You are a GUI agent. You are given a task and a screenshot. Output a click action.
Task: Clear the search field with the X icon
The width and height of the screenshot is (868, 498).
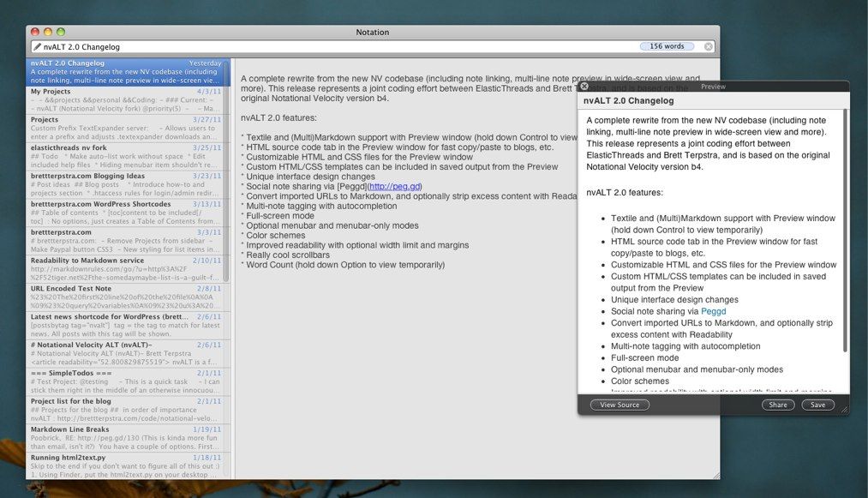click(708, 46)
